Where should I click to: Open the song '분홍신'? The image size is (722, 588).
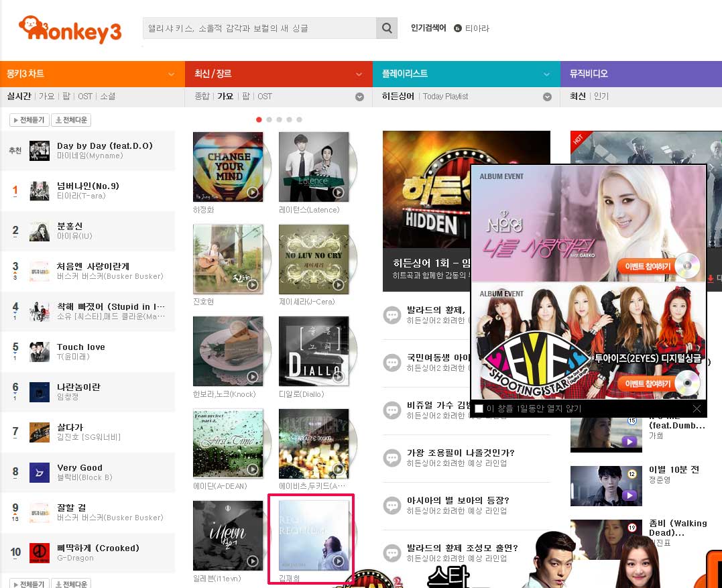coord(70,226)
